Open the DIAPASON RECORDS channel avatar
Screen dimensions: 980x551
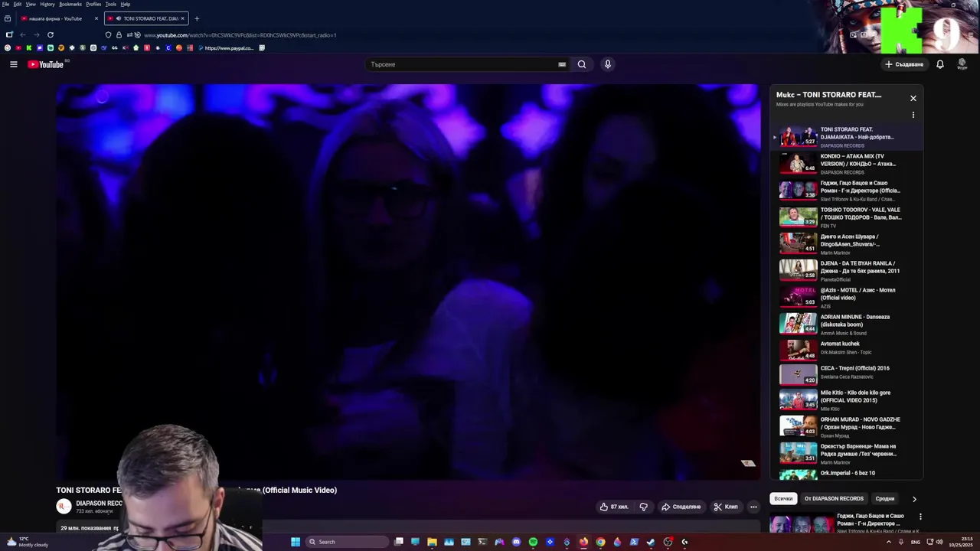pyautogui.click(x=64, y=506)
